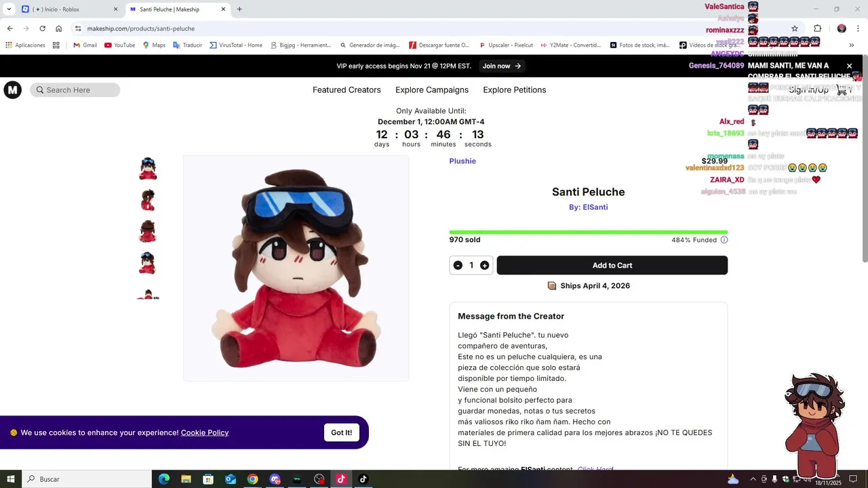Go back in browser history
The height and width of the screenshot is (488, 868).
(x=9, y=28)
